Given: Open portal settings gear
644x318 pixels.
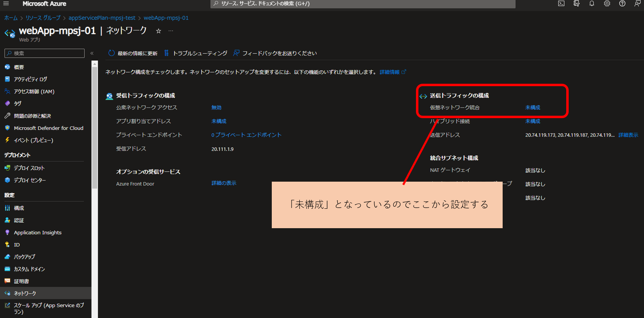Looking at the screenshot, I should pyautogui.click(x=607, y=4).
